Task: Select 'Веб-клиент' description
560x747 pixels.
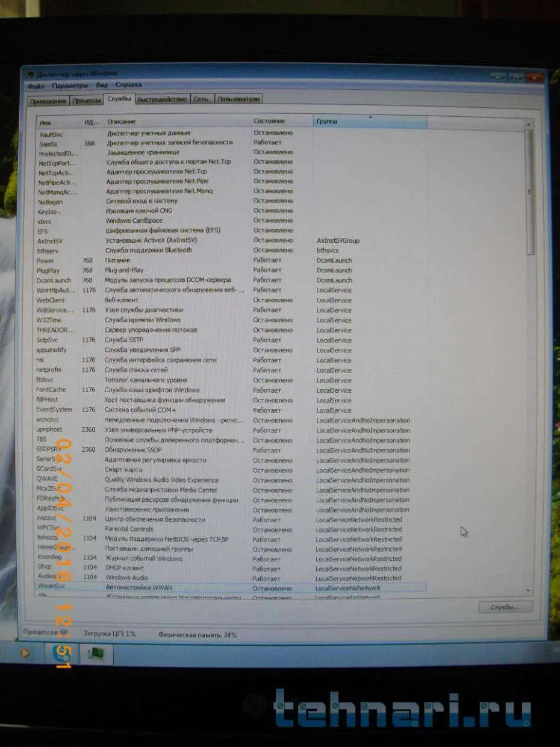Action: [x=123, y=299]
